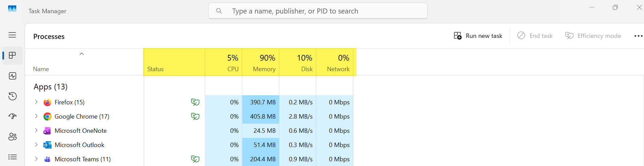
Task: Open the Details page icon
Action: 13,157
